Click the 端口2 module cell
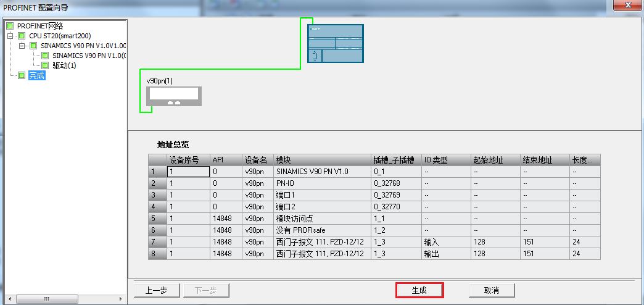Screen dimensions: 644x305 coord(322,207)
